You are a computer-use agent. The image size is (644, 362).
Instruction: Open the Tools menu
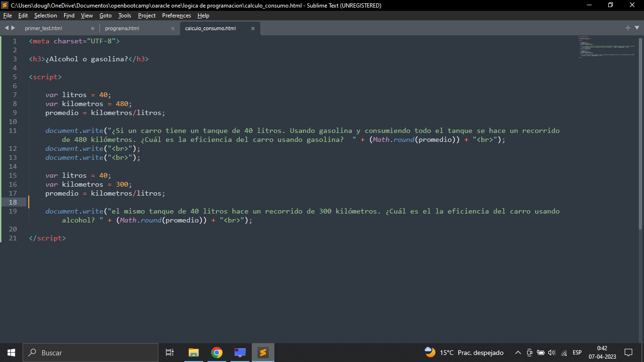124,16
